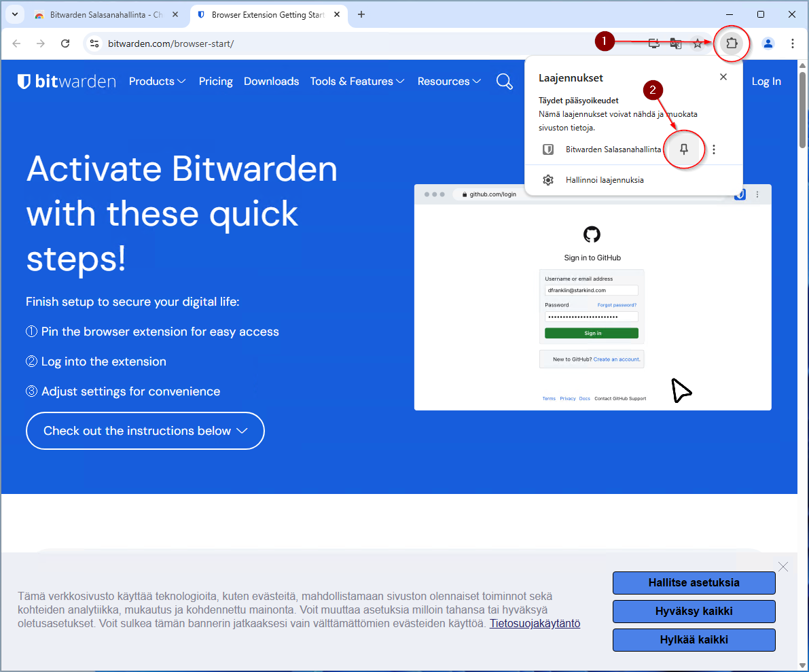This screenshot has height=672, width=809.
Task: Click the address bar showing bitwarden.com/browser-start/
Action: [x=170, y=43]
